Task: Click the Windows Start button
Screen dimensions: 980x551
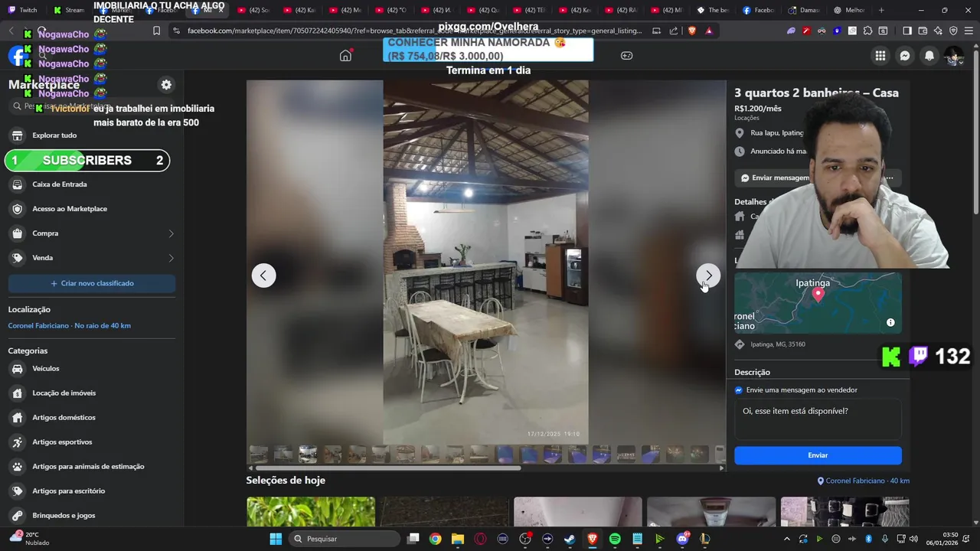Action: point(276,539)
